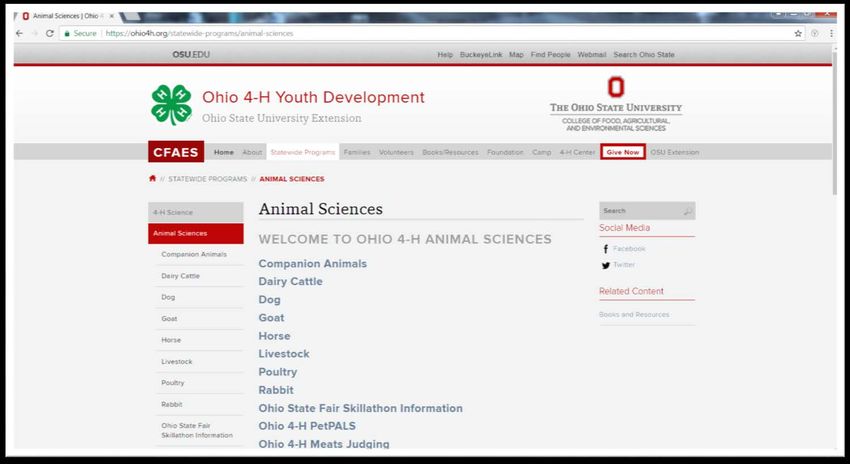Select Poultry in the sidebar
This screenshot has width=850, height=464.
point(173,383)
